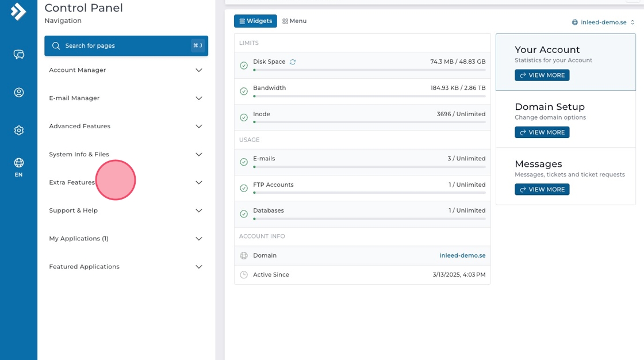Viewport: 644px width, 360px height.
Task: Refresh disk space usage icon
Action: (293, 62)
